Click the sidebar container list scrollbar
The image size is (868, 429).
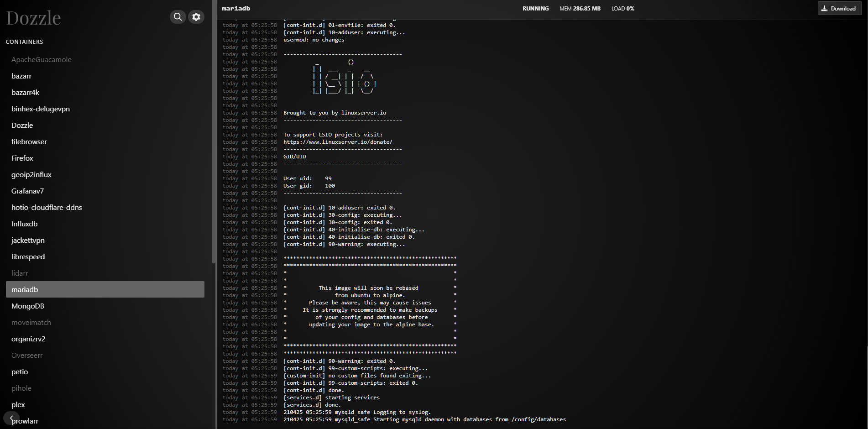click(214, 137)
